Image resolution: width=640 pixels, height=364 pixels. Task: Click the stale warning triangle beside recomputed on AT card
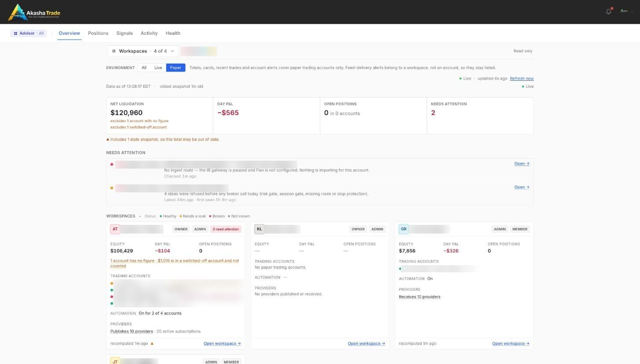(x=152, y=344)
